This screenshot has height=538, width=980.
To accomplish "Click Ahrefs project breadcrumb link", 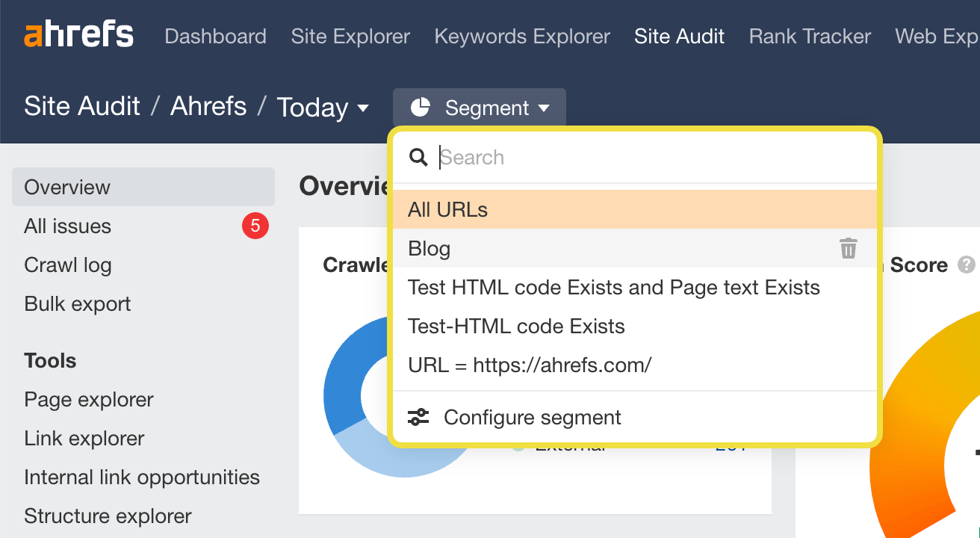I will tap(208, 106).
